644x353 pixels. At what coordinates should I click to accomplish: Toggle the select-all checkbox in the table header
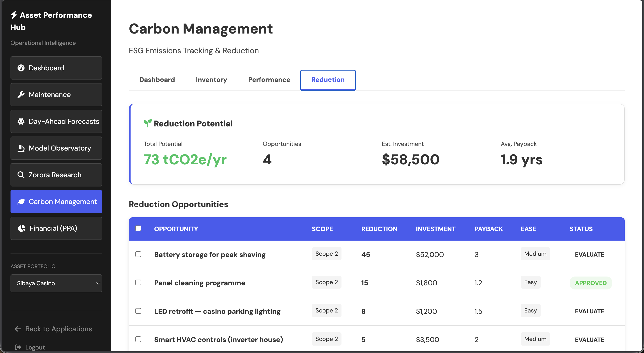(x=138, y=228)
